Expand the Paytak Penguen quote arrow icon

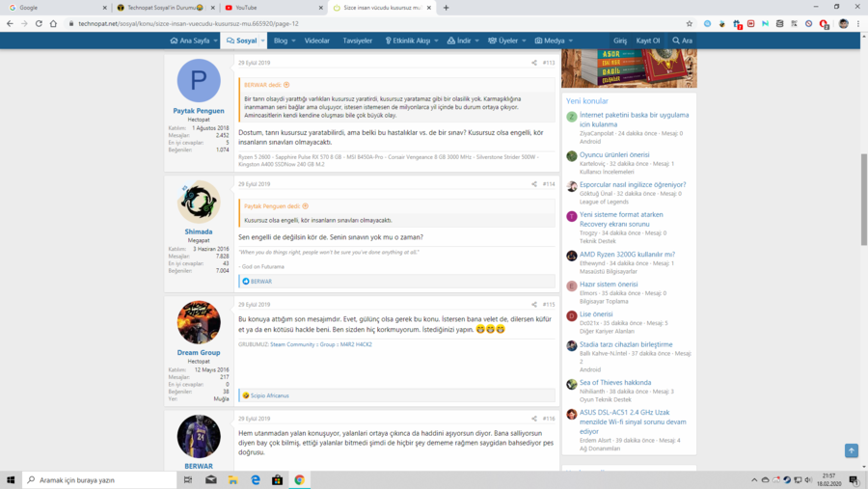(x=305, y=206)
